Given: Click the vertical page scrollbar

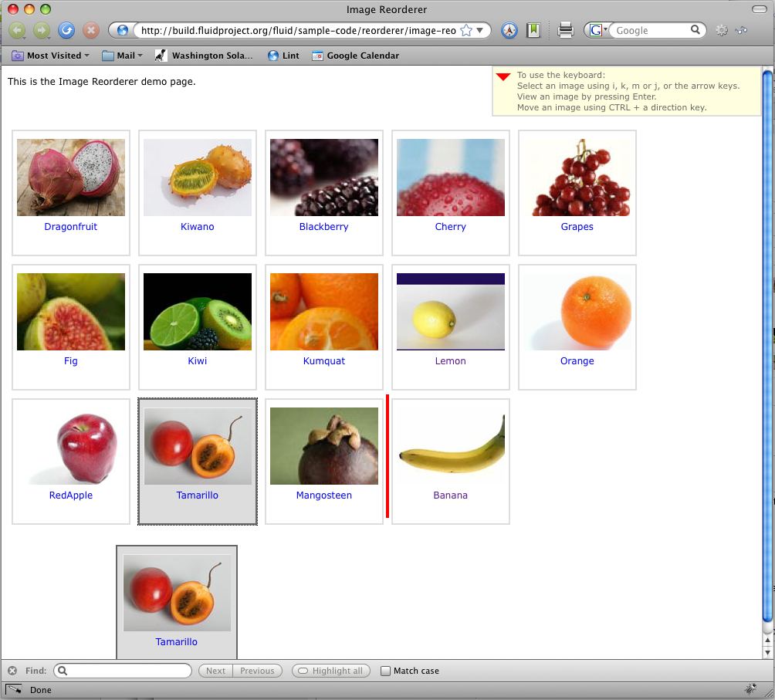Looking at the screenshot, I should point(767,347).
